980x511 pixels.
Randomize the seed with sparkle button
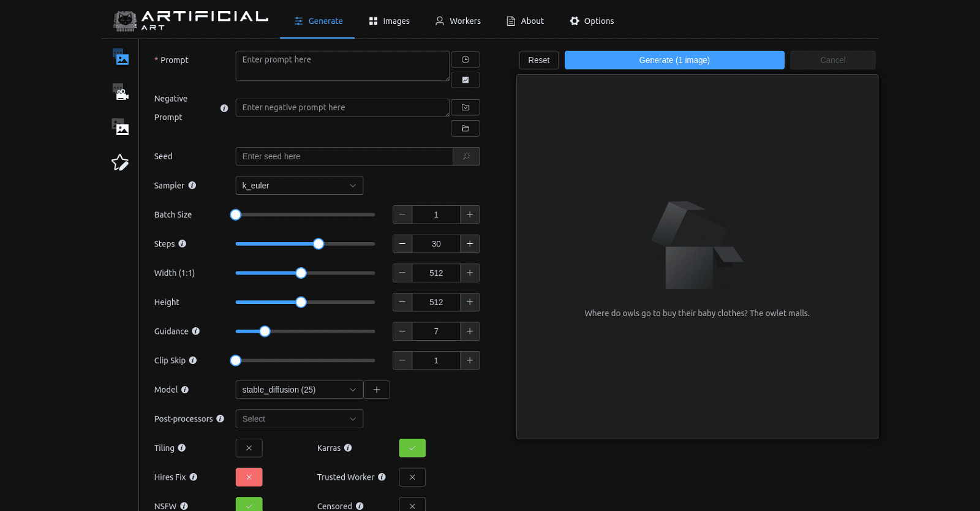466,156
